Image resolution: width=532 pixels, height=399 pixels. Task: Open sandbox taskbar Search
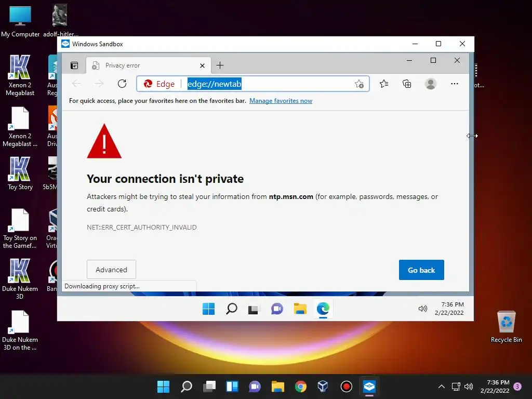pos(231,309)
